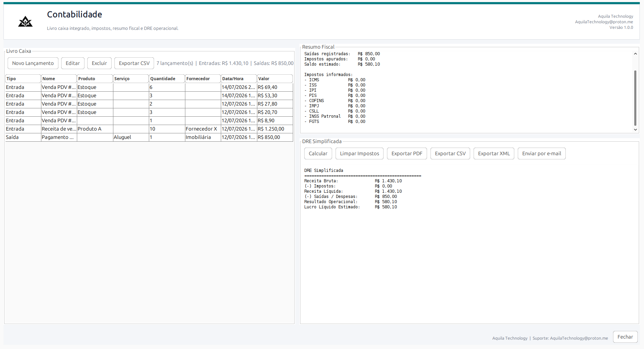The width and height of the screenshot is (644, 349).
Task: Click the Fornecedor column header
Action: tap(203, 79)
